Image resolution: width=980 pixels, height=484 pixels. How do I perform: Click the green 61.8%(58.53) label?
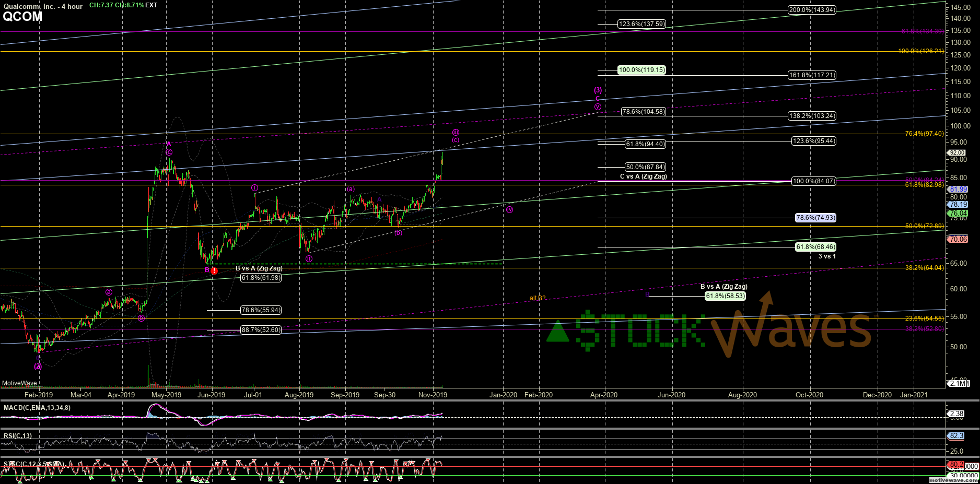725,296
